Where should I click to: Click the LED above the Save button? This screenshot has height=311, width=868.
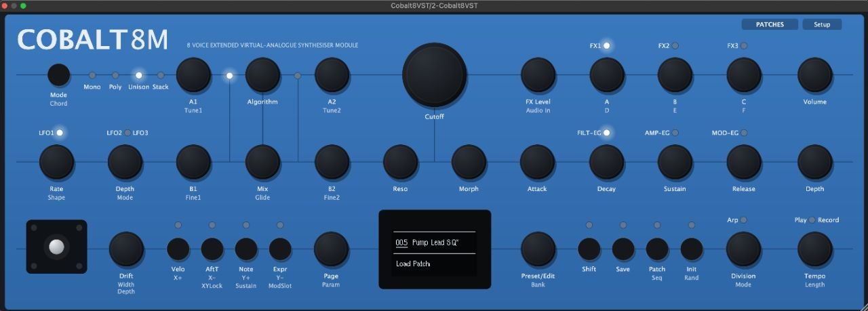point(623,225)
